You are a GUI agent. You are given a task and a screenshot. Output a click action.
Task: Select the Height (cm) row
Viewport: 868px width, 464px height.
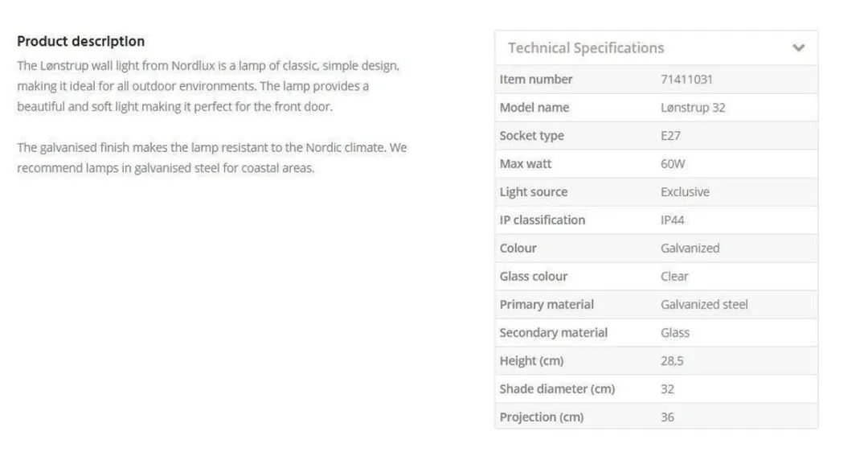(657, 361)
